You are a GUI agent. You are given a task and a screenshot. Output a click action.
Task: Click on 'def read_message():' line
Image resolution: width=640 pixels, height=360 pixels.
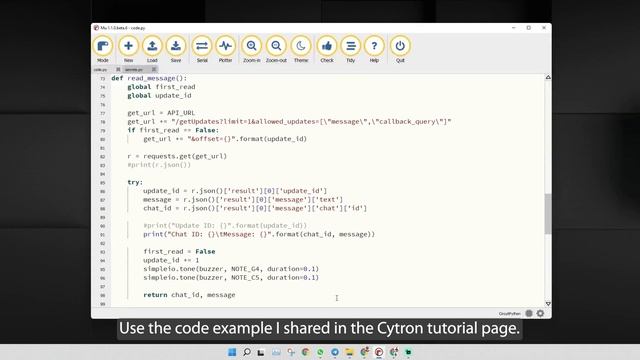pos(149,78)
